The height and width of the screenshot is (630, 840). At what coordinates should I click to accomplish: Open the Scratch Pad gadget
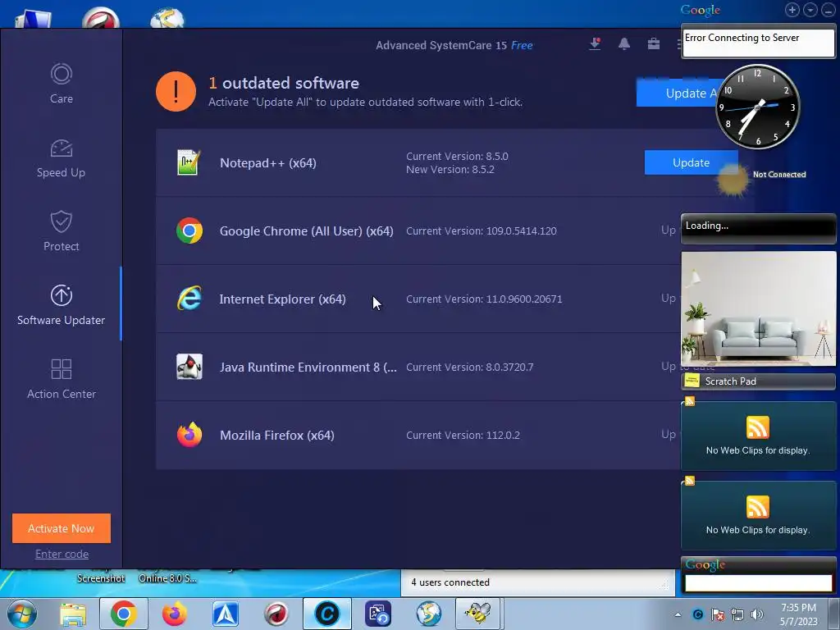coord(758,381)
